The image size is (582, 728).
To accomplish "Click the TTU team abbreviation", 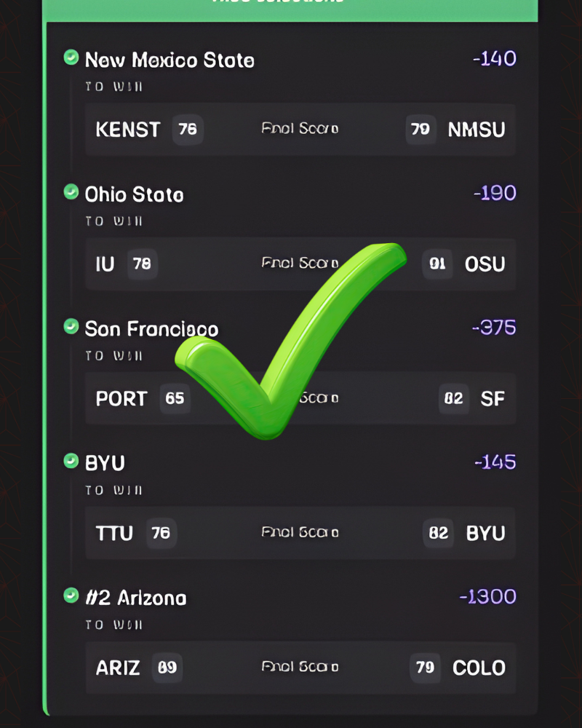I will click(114, 534).
